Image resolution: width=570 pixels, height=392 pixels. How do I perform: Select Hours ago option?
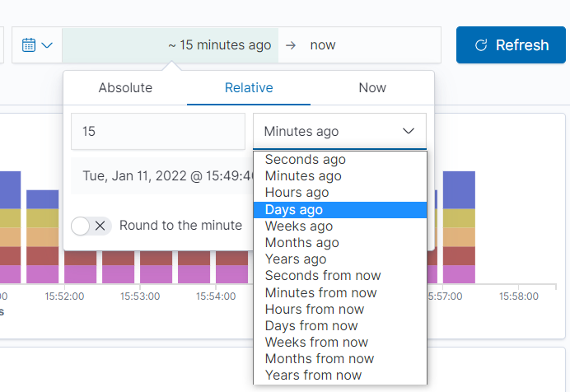click(297, 193)
